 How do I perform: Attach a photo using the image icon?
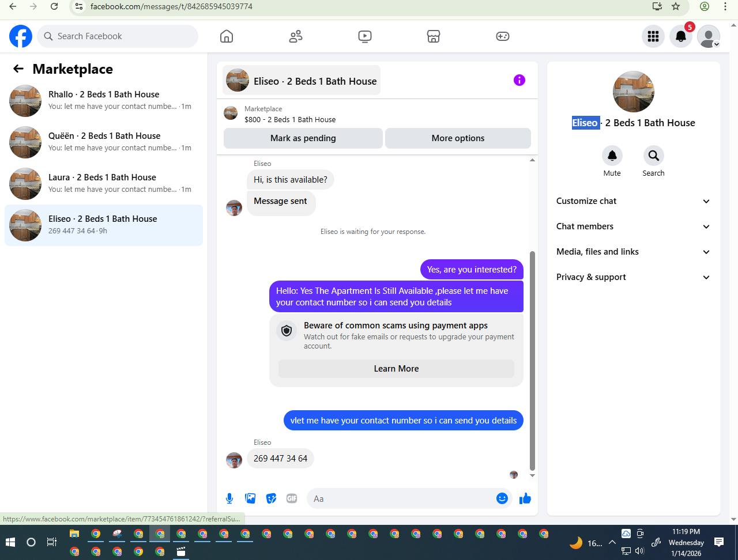(250, 498)
